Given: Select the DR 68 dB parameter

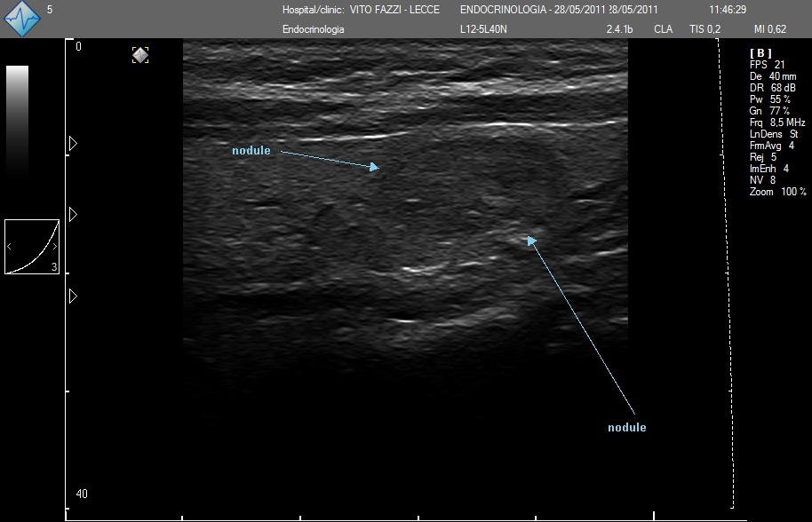Looking at the screenshot, I should 772,88.
